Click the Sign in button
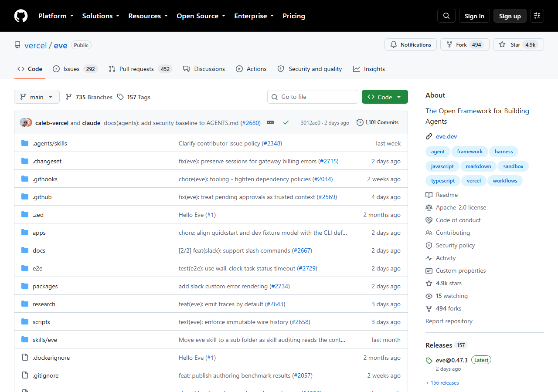 tap(474, 16)
